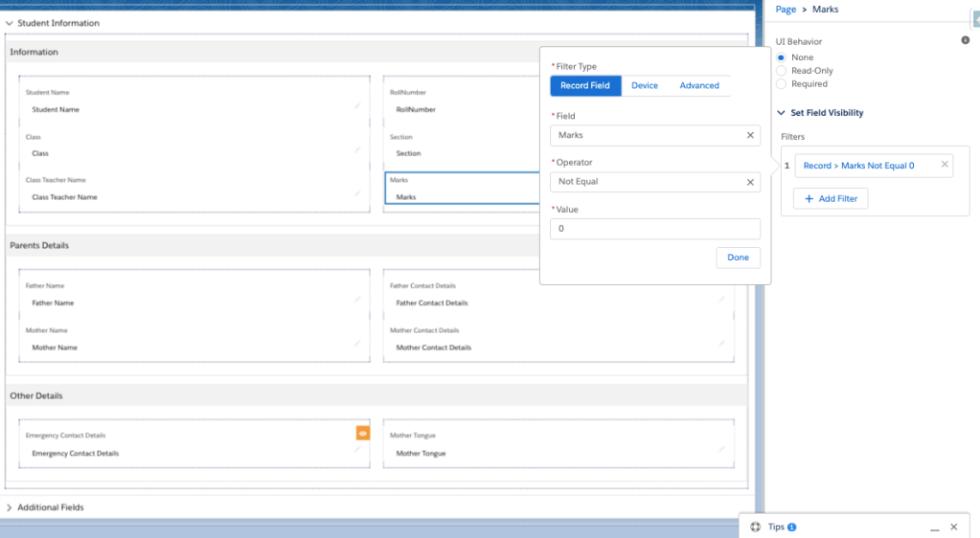The width and height of the screenshot is (980, 538).
Task: Clear the Marks value in Field box
Action: [750, 136]
